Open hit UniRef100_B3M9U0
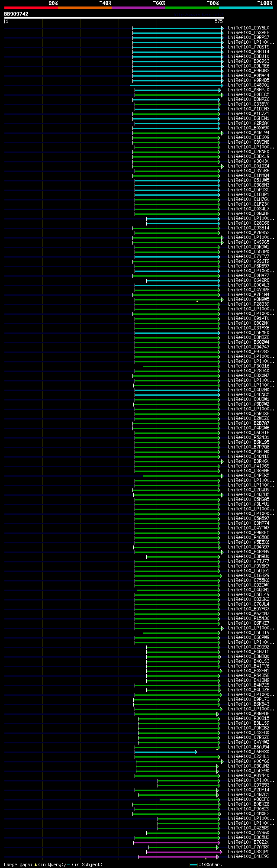277x868 pixels. coord(248,557)
